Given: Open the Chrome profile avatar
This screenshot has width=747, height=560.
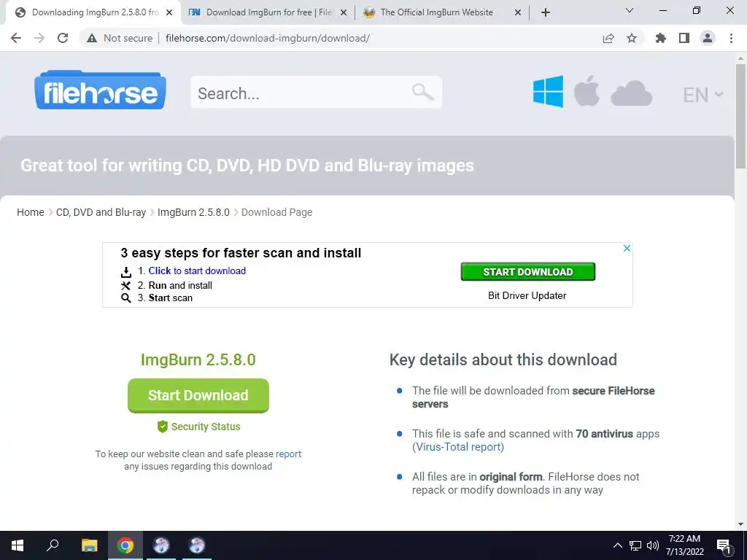Looking at the screenshot, I should click(708, 38).
